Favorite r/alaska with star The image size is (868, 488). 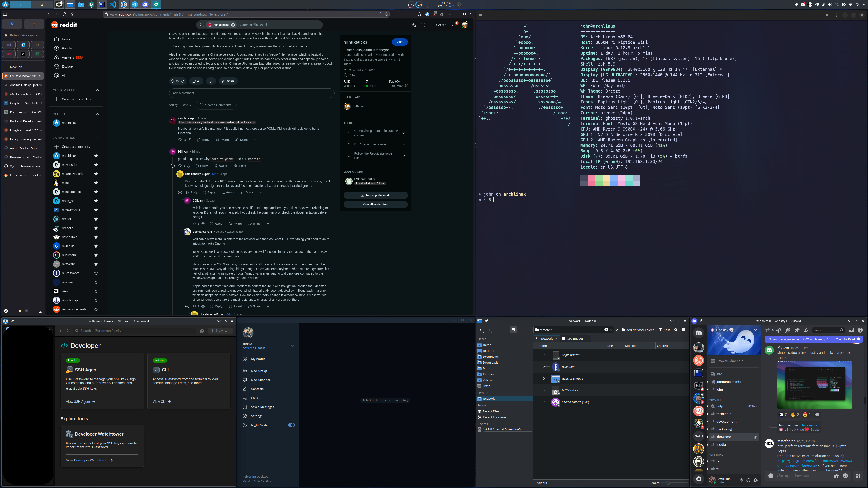(96, 282)
